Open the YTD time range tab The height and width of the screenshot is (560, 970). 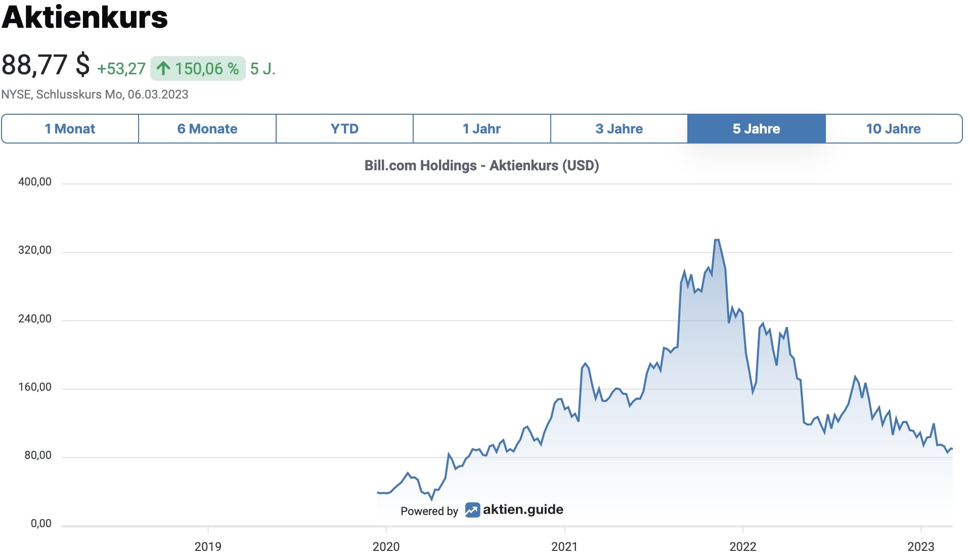point(344,128)
